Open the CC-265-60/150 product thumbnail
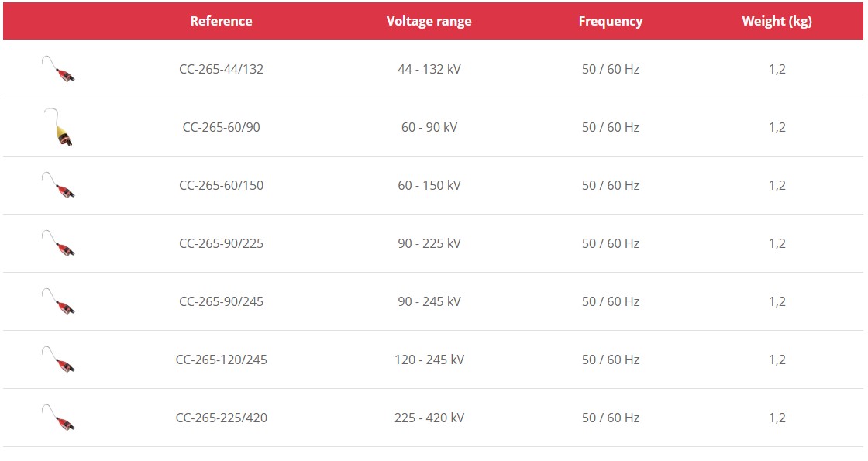 coord(59,185)
